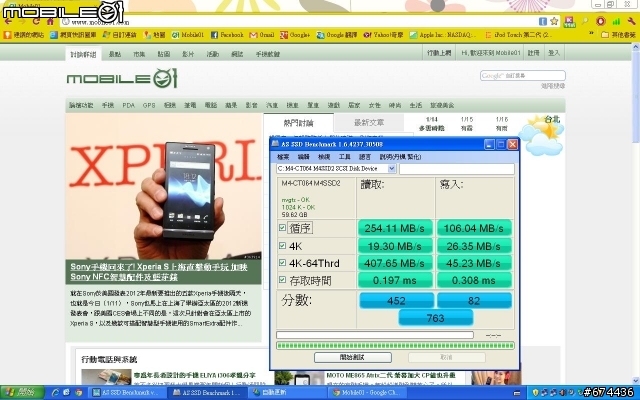Open the Yahoo bookmark
Screen dimensions: 640x400
(x=383, y=35)
